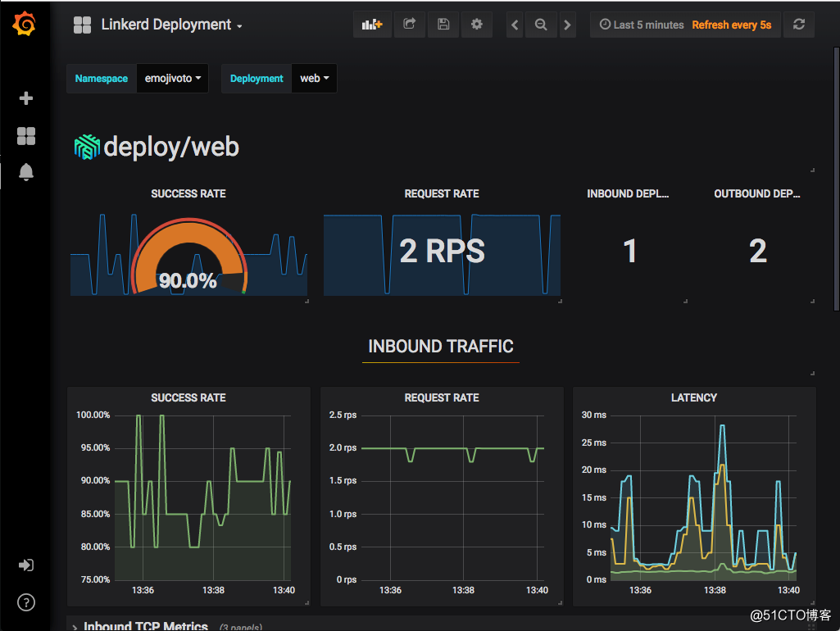Click the top SUCCESS RATE gauge panel title
The image size is (840, 631).
[188, 194]
